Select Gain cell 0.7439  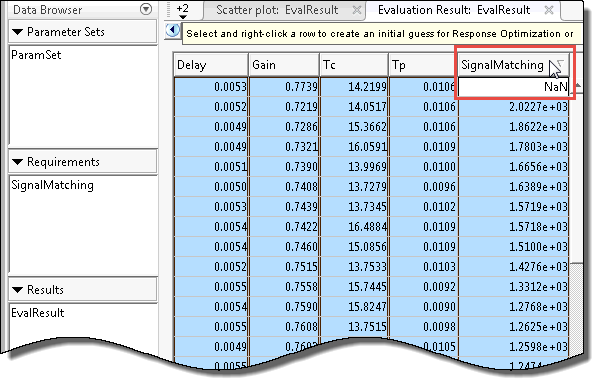click(x=284, y=207)
